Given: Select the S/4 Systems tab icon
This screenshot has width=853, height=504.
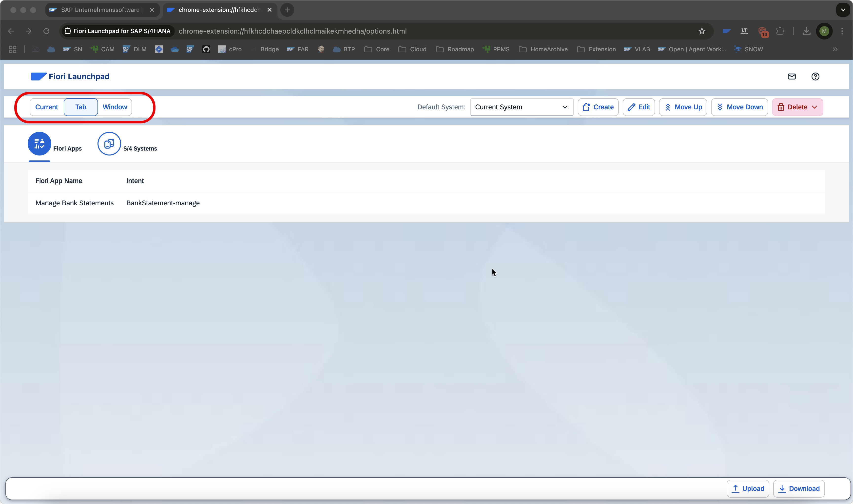Looking at the screenshot, I should 109,144.
